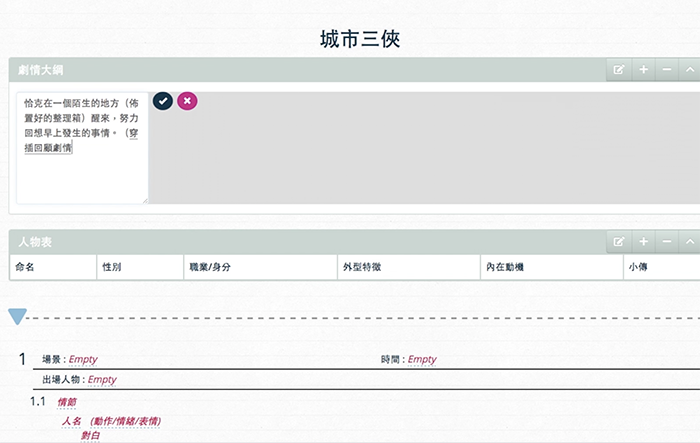This screenshot has width=700, height=443.
Task: Cancel the outline edit with the pink X button
Action: (x=187, y=101)
